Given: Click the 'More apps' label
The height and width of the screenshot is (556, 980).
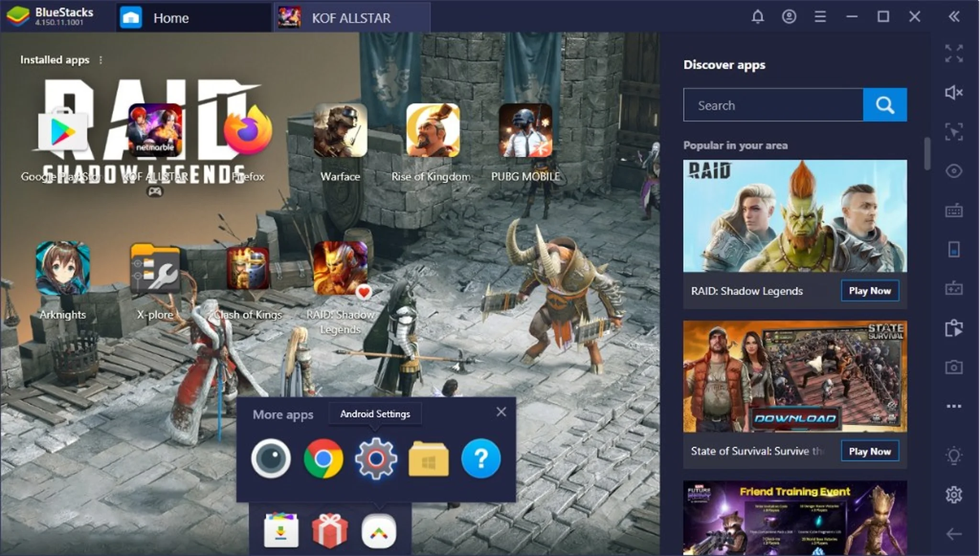Looking at the screenshot, I should click(x=283, y=414).
